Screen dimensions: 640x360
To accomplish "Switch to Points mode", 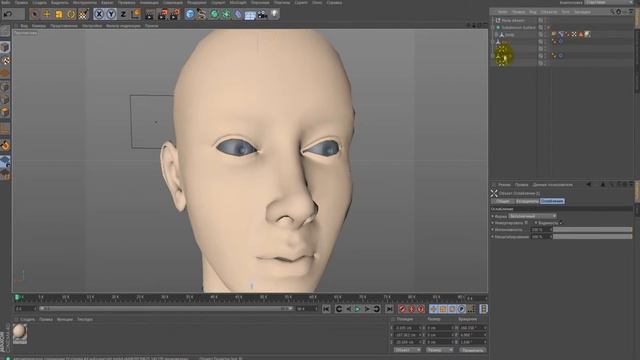I will click(5, 87).
